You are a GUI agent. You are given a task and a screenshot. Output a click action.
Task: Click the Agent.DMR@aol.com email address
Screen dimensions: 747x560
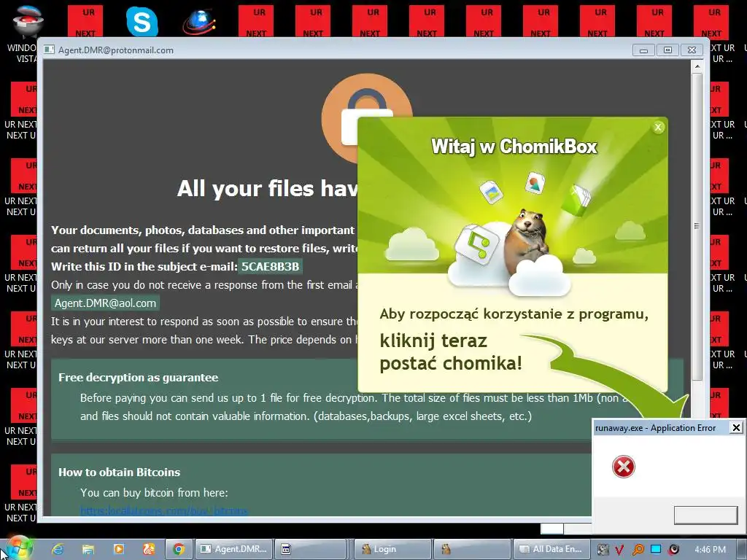click(x=105, y=303)
